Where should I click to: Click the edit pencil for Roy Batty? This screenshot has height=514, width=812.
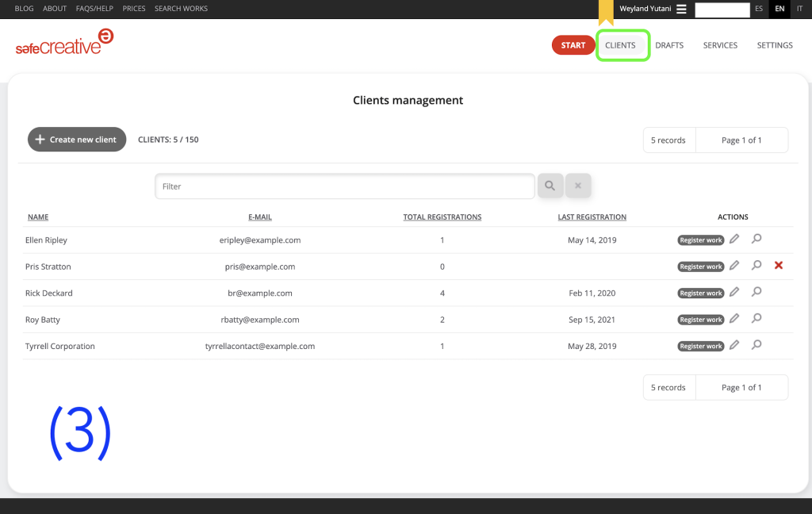point(734,319)
